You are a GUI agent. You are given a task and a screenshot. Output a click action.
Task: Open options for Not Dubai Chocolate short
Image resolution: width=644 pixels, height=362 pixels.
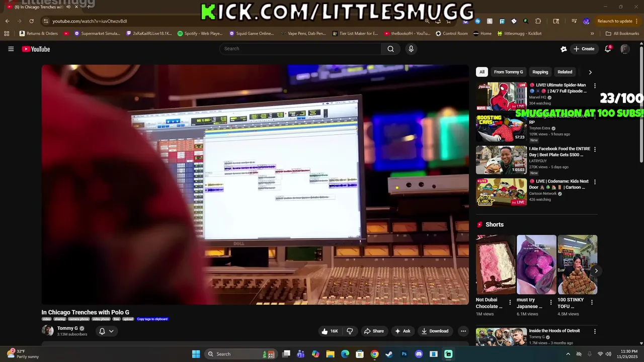click(510, 302)
